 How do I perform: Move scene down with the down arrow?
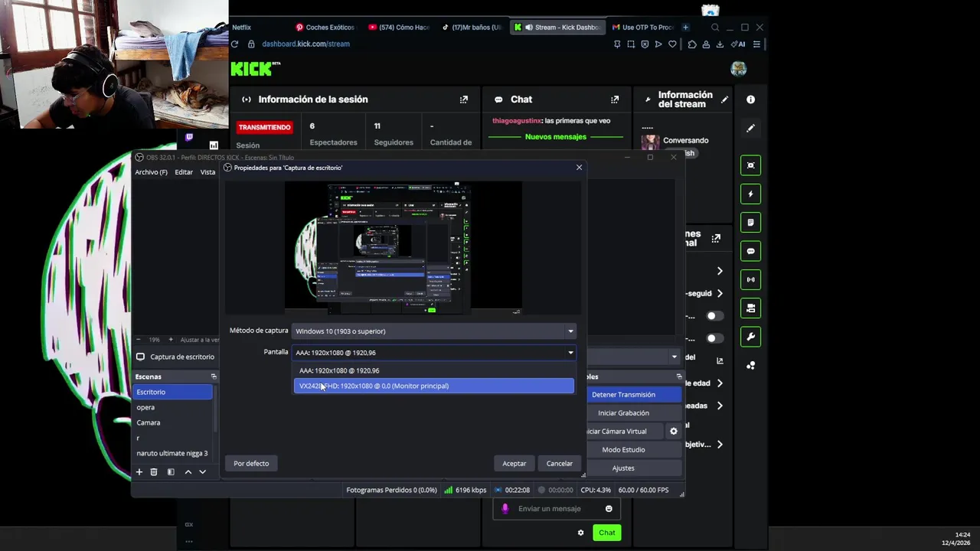[x=202, y=472]
